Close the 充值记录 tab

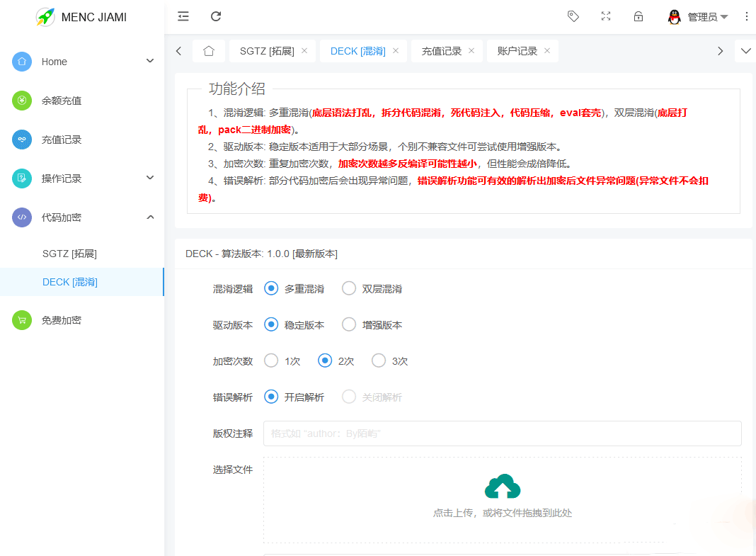point(471,50)
